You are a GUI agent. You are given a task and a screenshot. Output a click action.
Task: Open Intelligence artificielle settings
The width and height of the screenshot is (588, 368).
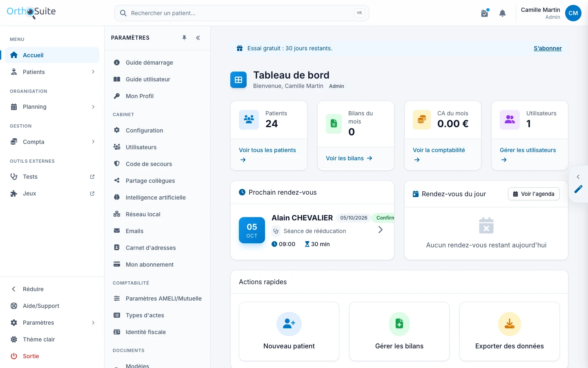pos(157,197)
